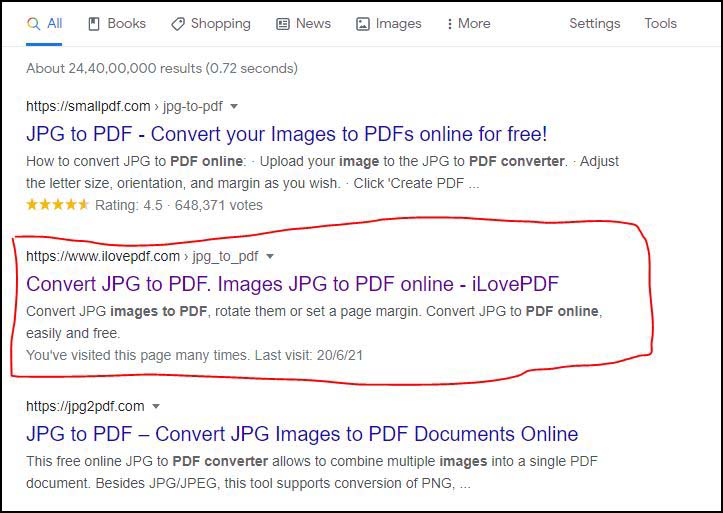Click the News newspaper icon
The height and width of the screenshot is (513, 723).
(283, 24)
